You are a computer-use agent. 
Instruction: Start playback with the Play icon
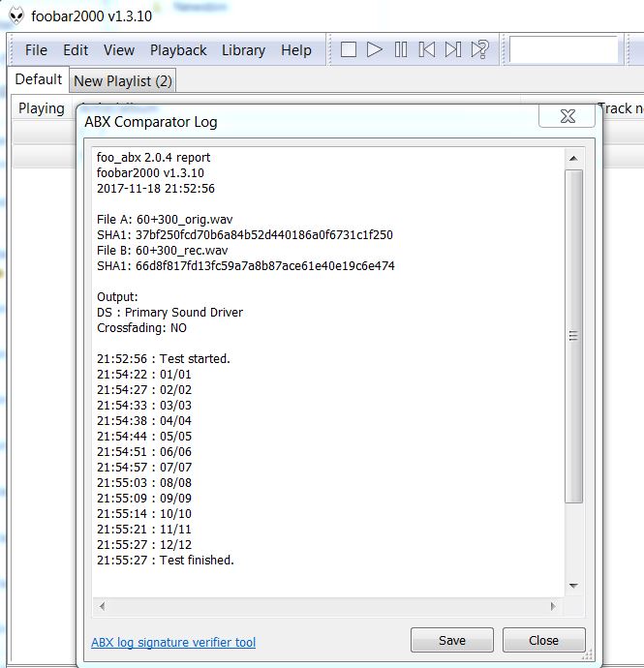[375, 49]
